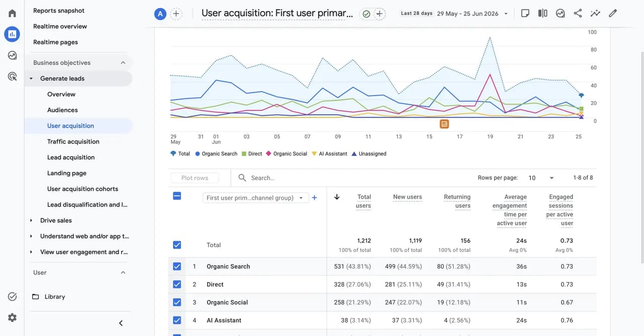Open the Landing page report

(x=67, y=174)
